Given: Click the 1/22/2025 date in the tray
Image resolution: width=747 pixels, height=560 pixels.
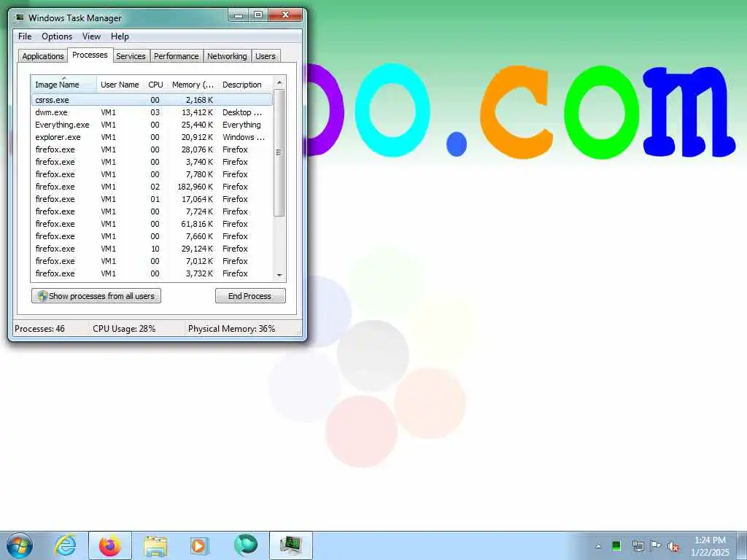Looking at the screenshot, I should (x=710, y=553).
